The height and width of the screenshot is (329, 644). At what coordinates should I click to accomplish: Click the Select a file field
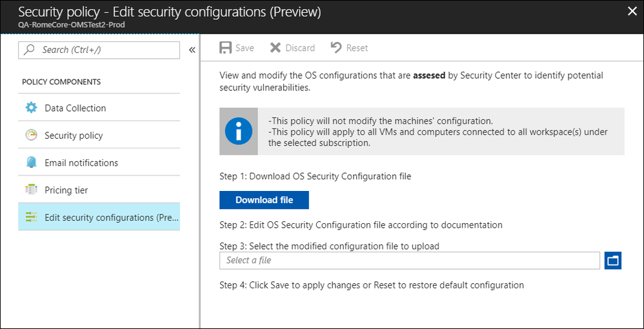410,261
